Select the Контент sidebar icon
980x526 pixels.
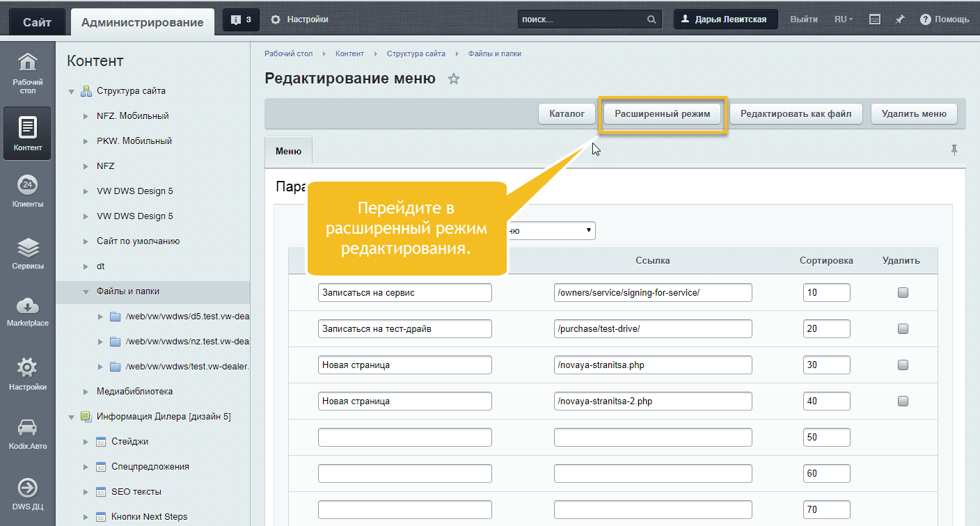[27, 133]
